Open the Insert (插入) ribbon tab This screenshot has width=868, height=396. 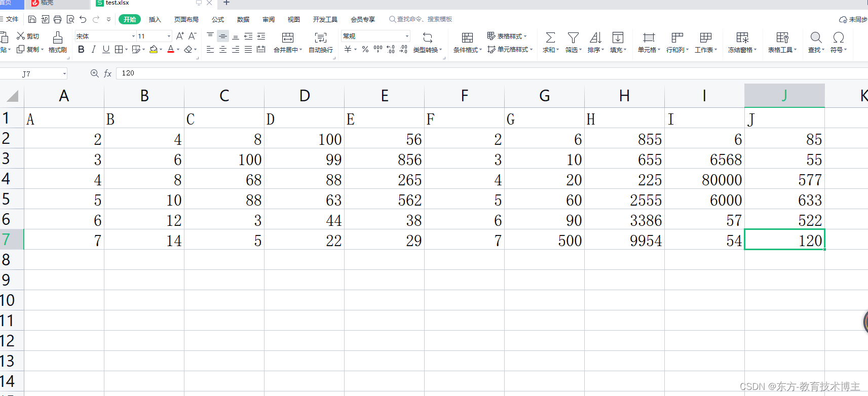155,19
